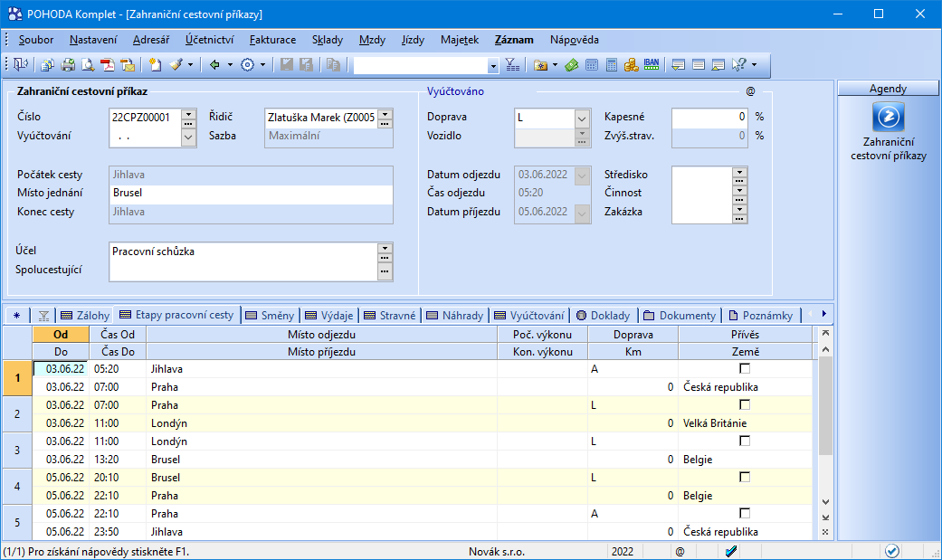Click the exit agenda door icon
Screen dimensions: 942x560
21,65
